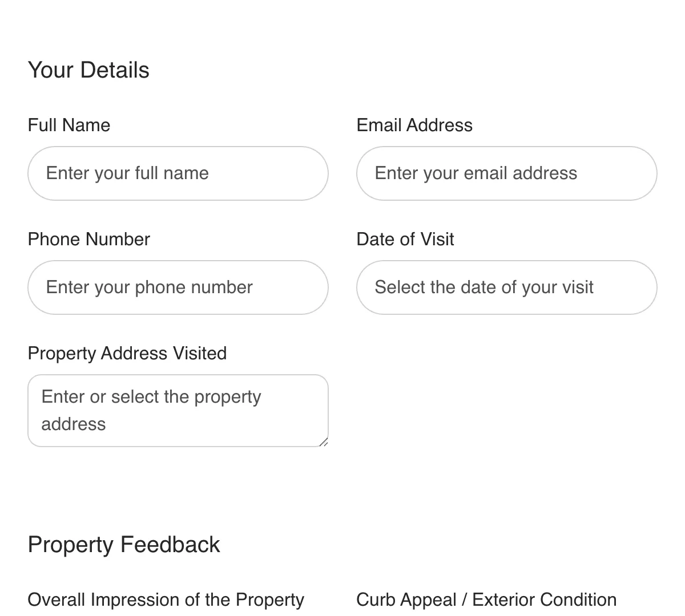Click the 'Enter your phone number' placeholder text
The width and height of the screenshot is (685, 616).
coord(149,287)
